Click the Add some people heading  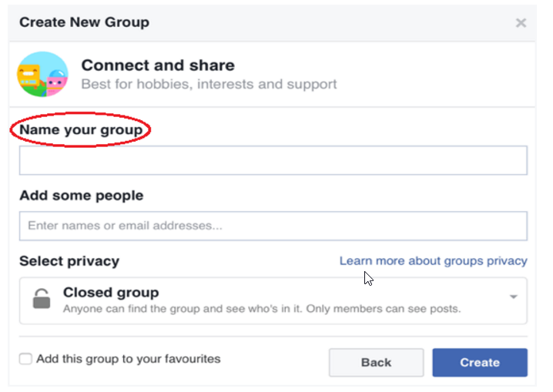tap(82, 196)
